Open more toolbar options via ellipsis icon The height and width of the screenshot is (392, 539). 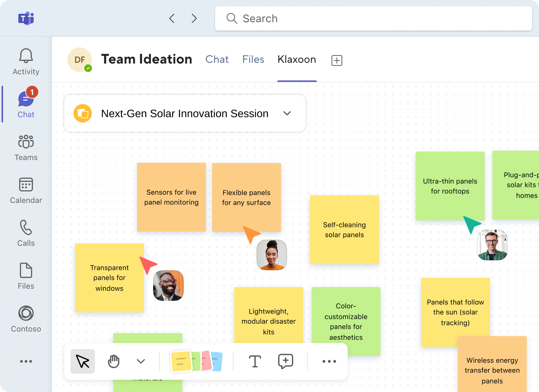click(x=329, y=361)
